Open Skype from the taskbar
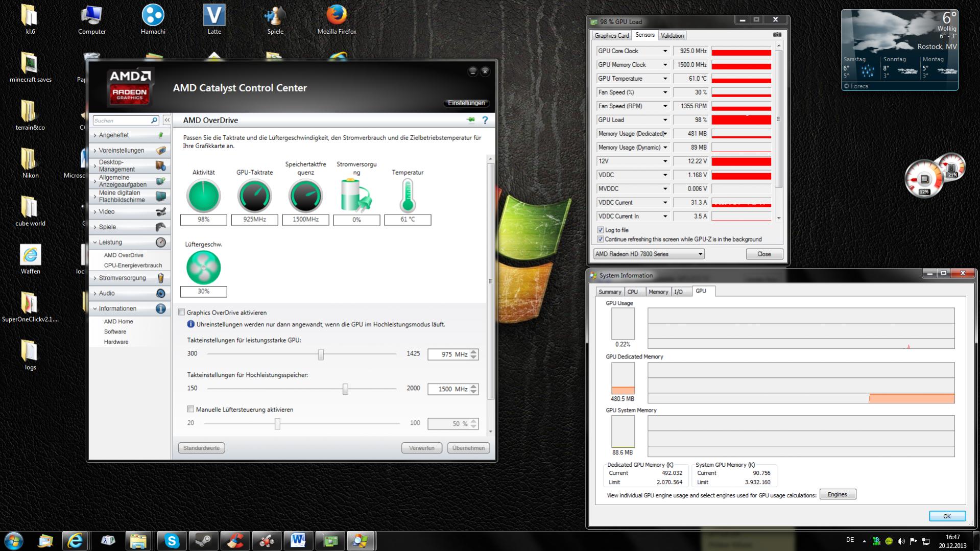Image resolution: width=980 pixels, height=551 pixels. [172, 541]
